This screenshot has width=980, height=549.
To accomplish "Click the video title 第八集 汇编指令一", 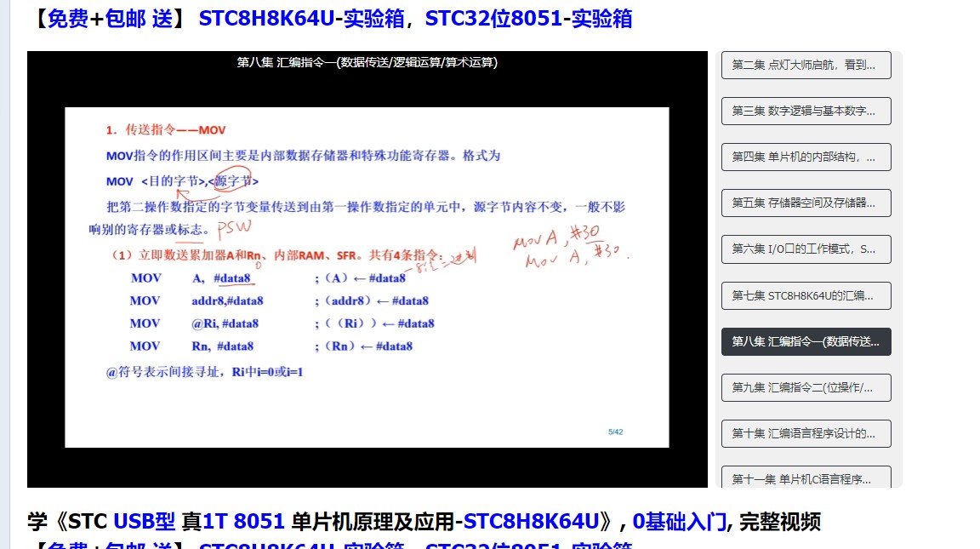I will [367, 62].
